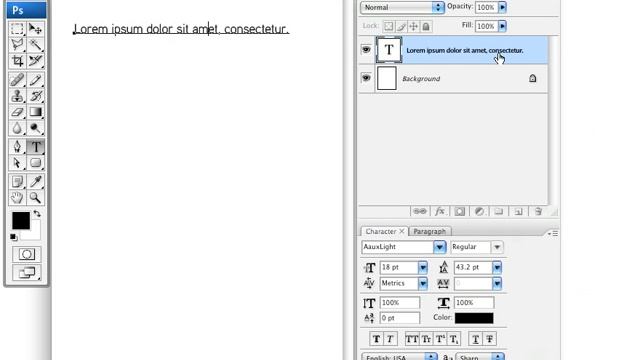Change screen mode button in toolbox
The height and width of the screenshot is (360, 640).
click(27, 273)
